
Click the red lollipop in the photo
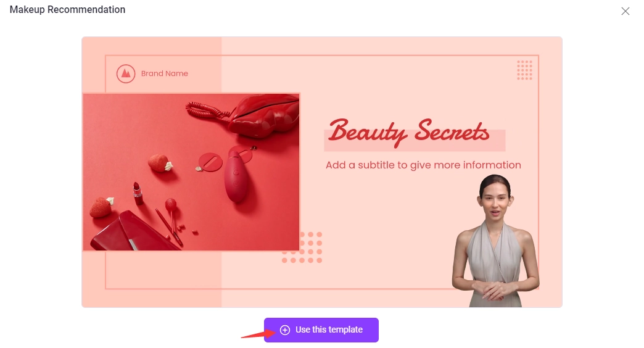(x=172, y=215)
